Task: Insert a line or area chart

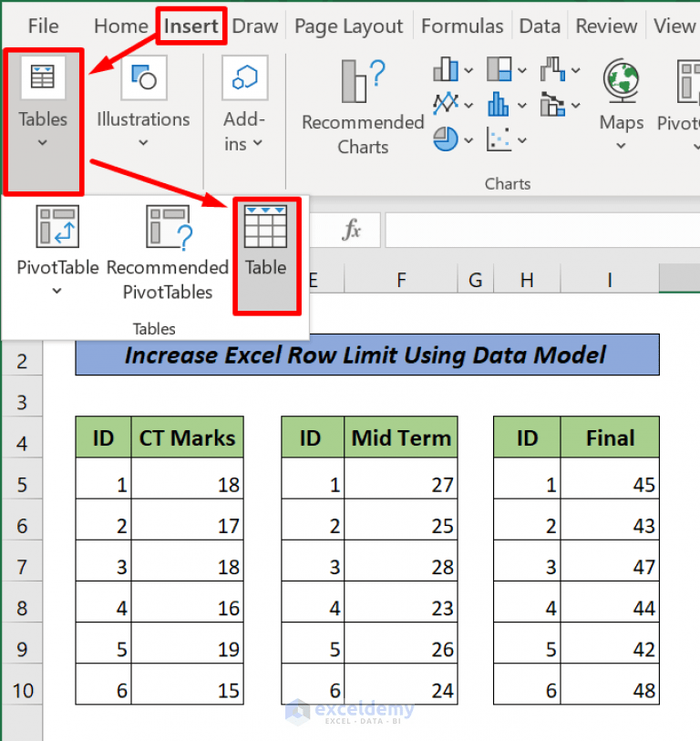Action: 446,104
